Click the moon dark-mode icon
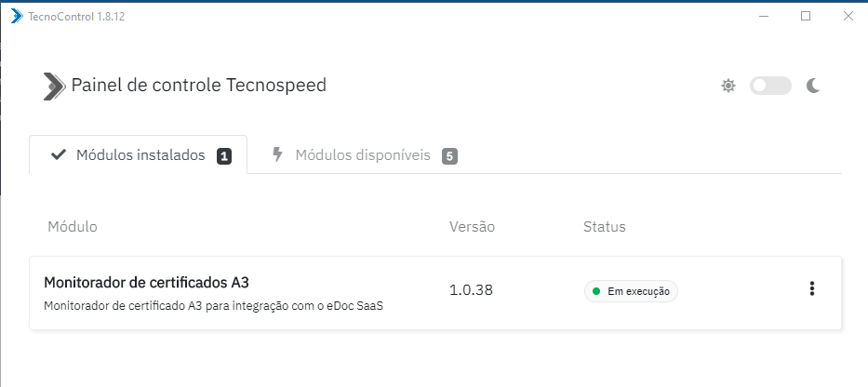 [812, 86]
